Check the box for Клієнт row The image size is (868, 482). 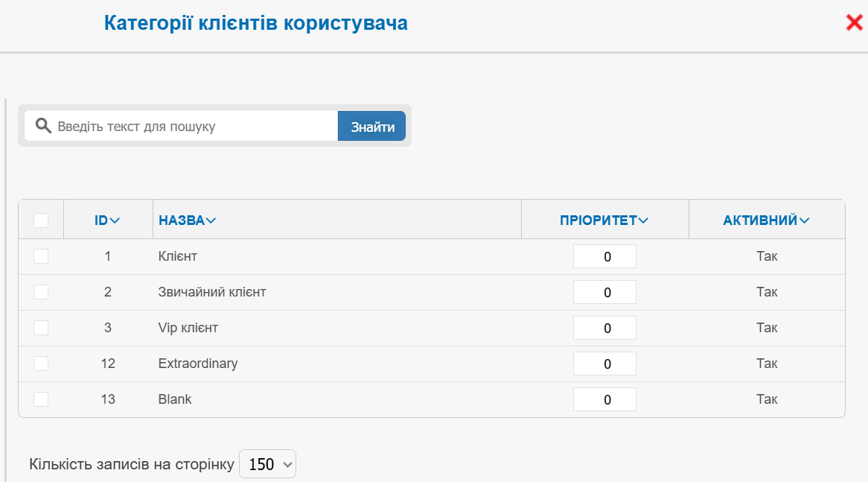coord(41,256)
